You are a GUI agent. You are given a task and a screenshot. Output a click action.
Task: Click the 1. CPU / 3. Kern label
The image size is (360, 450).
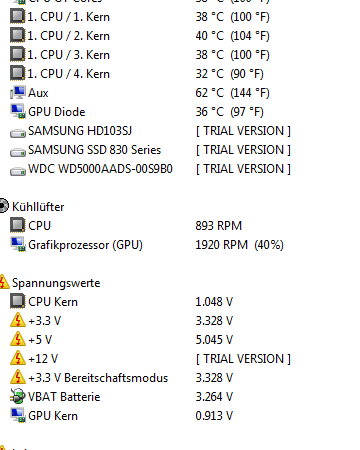coord(68,55)
